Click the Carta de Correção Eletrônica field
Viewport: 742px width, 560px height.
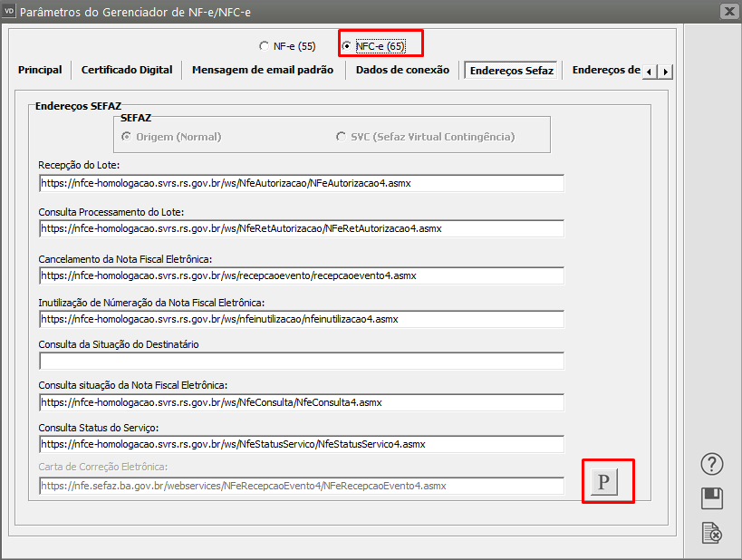point(302,486)
